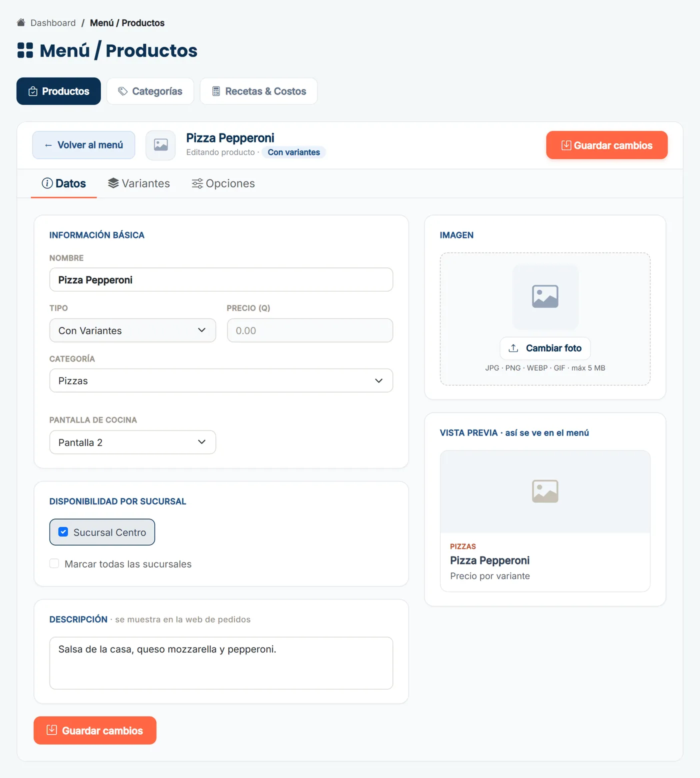The width and height of the screenshot is (700, 778).
Task: Click the Precio por variante text
Action: click(x=490, y=576)
